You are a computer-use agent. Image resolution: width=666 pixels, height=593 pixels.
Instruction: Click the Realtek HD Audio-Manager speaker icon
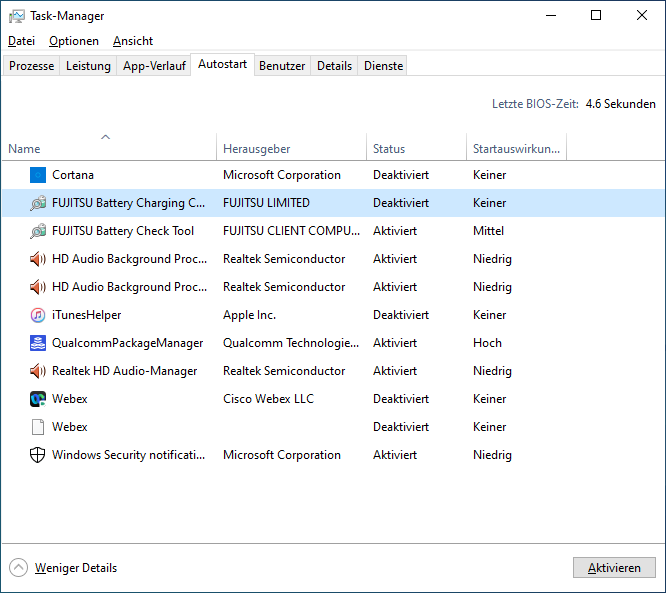[38, 371]
